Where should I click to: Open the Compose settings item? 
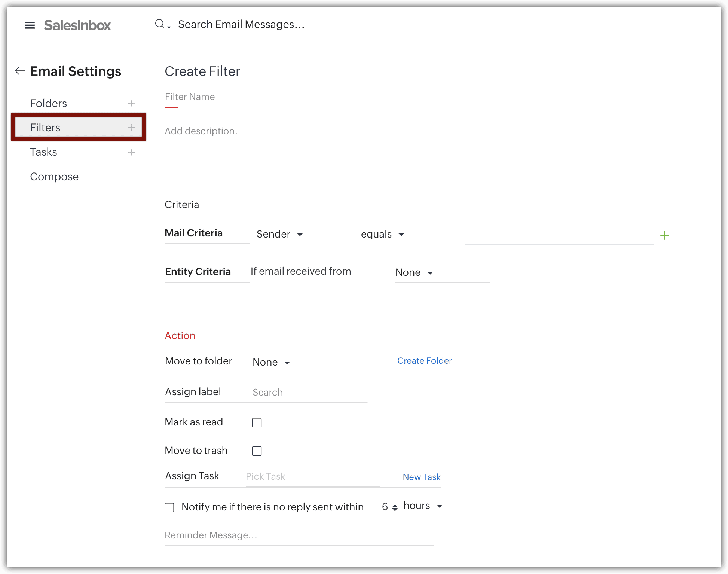coord(54,177)
